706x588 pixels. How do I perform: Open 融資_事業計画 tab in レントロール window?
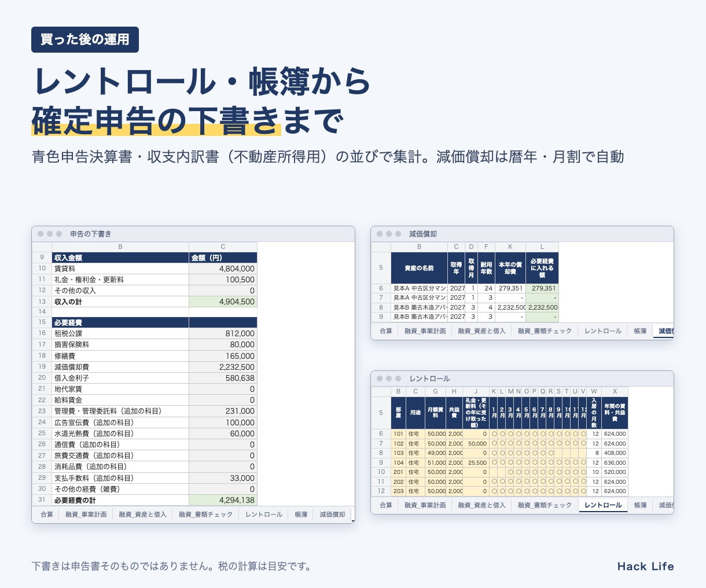425,505
